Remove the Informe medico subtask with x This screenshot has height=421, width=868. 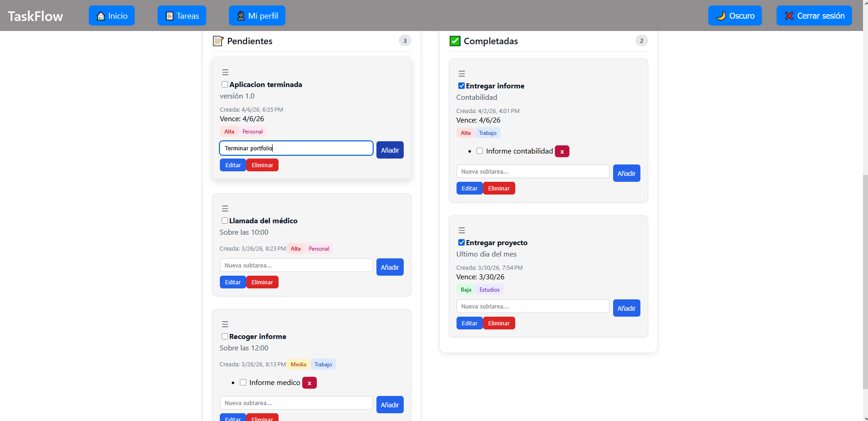coord(309,383)
